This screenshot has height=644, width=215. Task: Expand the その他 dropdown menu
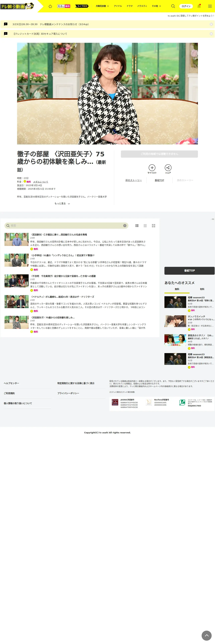coord(156,6)
